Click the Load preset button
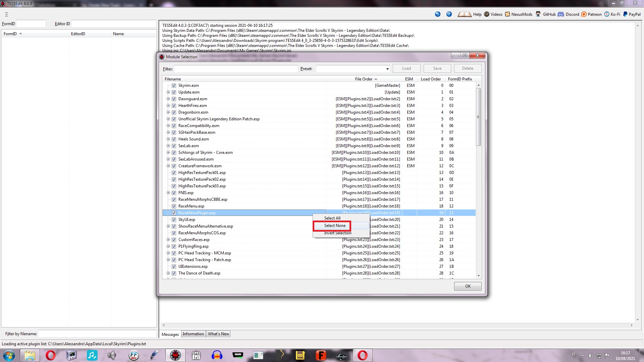644x362 pixels. (407, 68)
